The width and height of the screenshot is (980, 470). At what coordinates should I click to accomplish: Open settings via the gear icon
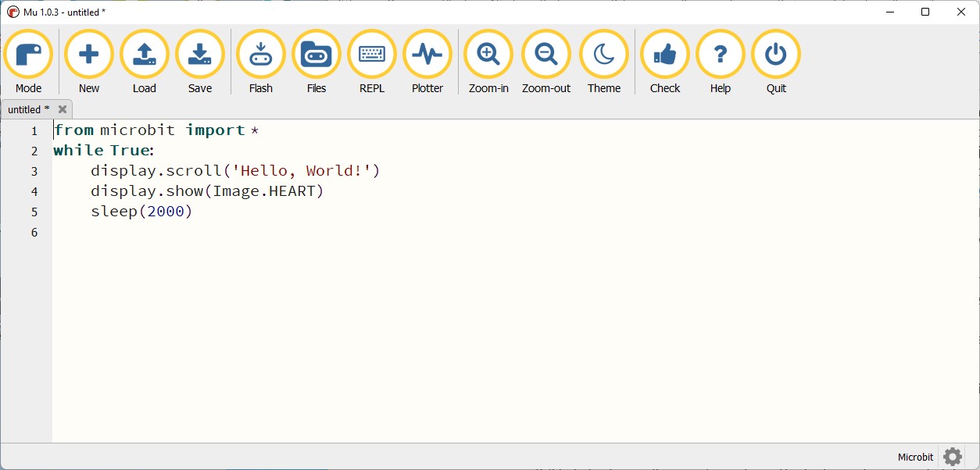click(x=952, y=457)
